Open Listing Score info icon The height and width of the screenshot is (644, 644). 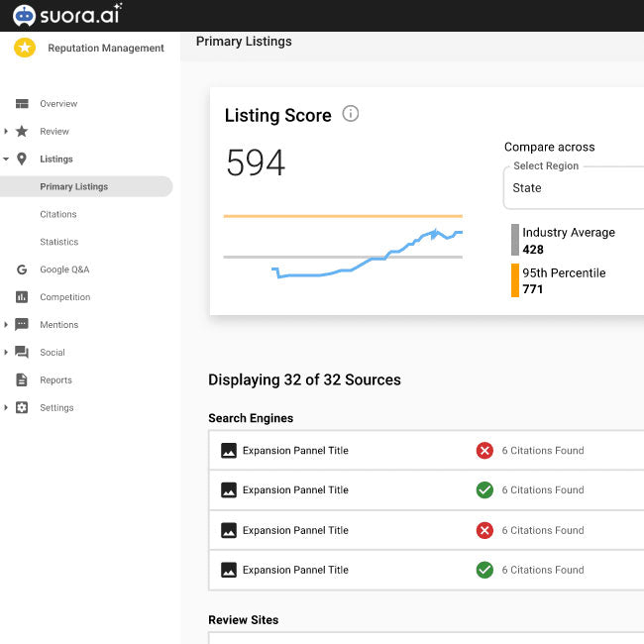(350, 114)
